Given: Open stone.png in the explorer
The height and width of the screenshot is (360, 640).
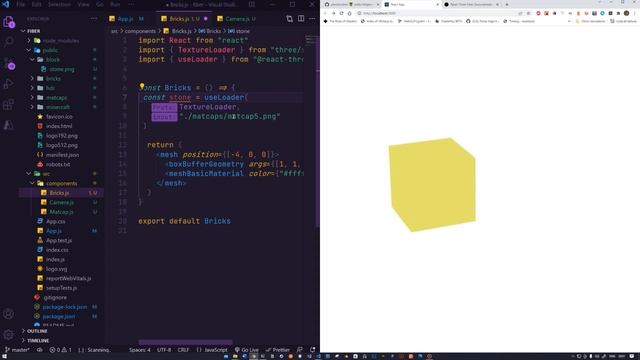Looking at the screenshot, I should pyautogui.click(x=62, y=69).
